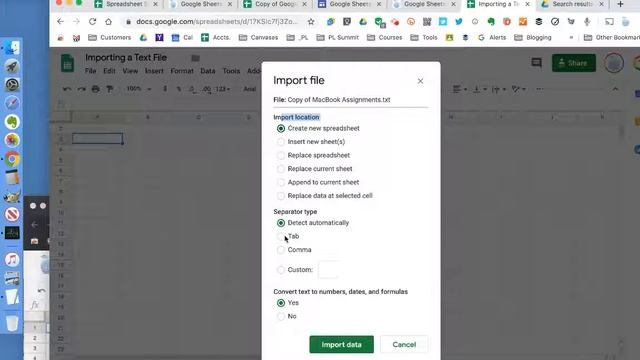This screenshot has width=640, height=360.
Task: Open the Format menu
Action: click(x=182, y=71)
